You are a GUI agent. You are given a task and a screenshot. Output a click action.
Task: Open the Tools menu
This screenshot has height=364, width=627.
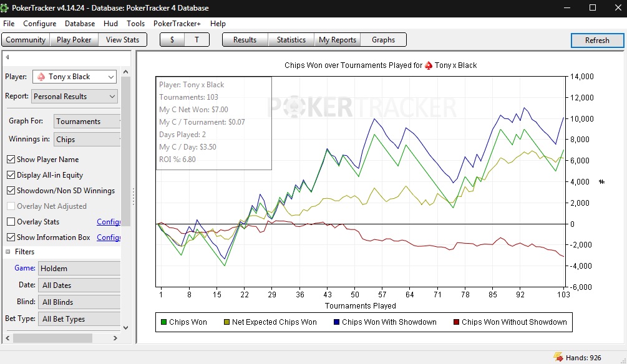coord(135,24)
